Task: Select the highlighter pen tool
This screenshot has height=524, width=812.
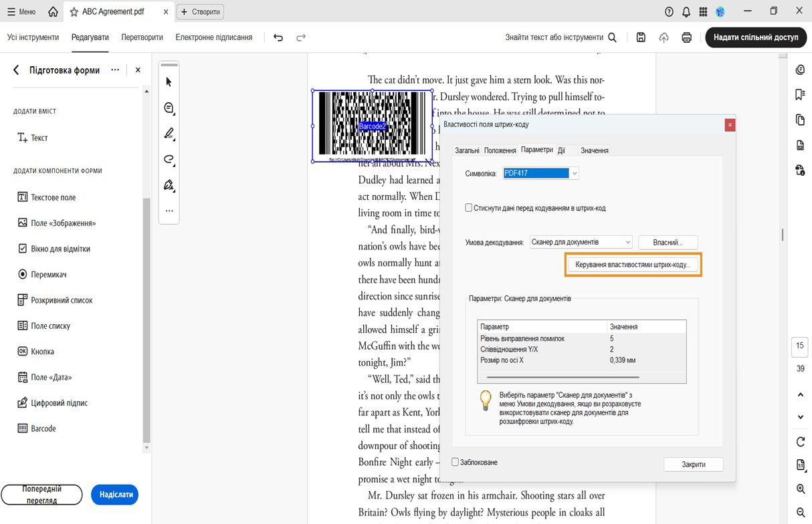Action: (169, 134)
